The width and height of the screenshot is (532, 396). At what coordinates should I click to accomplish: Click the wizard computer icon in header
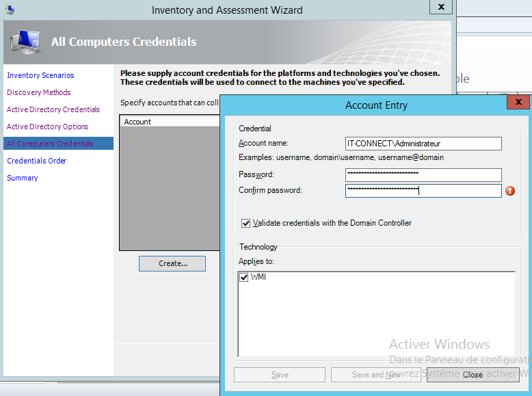coord(25,43)
